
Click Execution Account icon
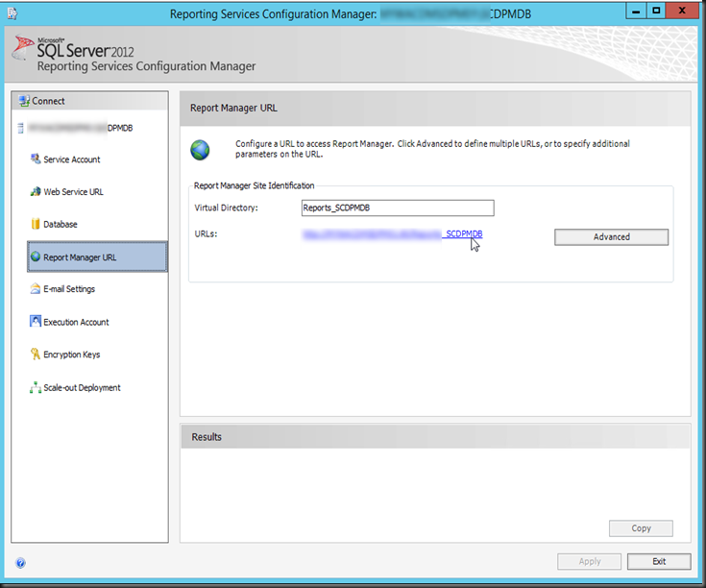tap(36, 322)
